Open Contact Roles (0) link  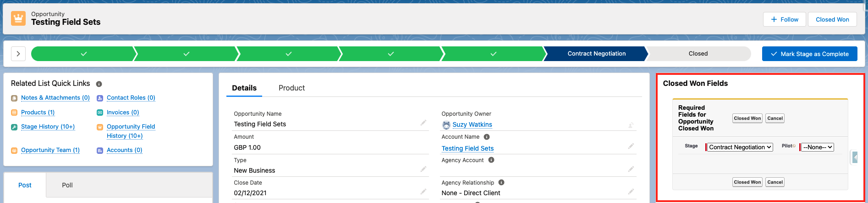coord(131,98)
